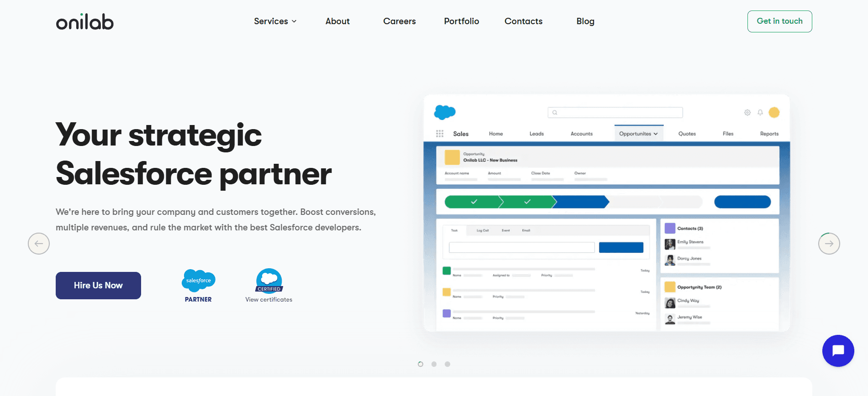Click the notification bell in mockup

760,113
